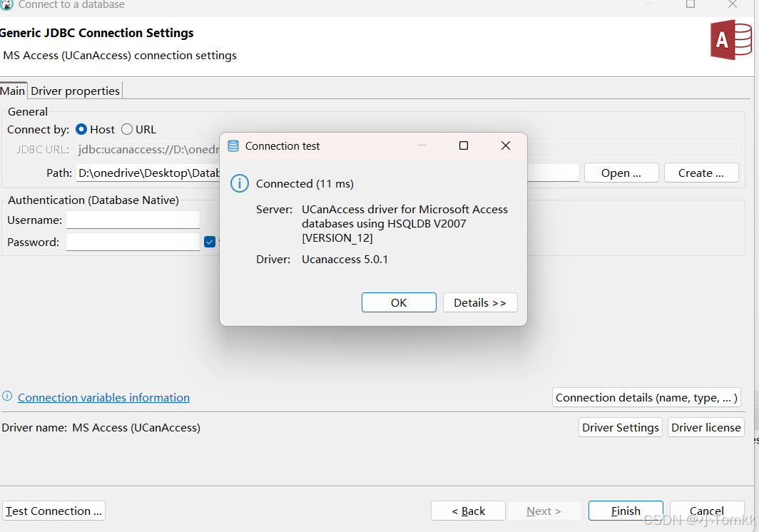Close the Connect to a database window
The image size is (759, 532).
pyautogui.click(x=733, y=4)
